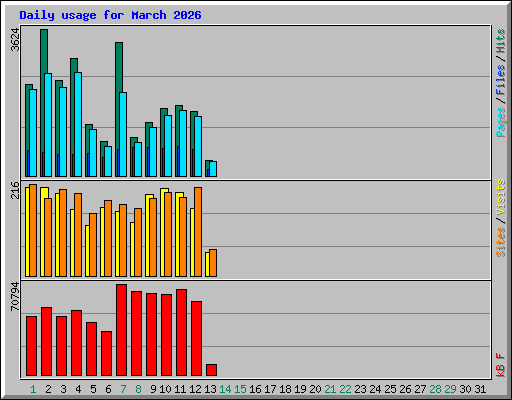Click day 29 on the x-axis

pos(450,389)
